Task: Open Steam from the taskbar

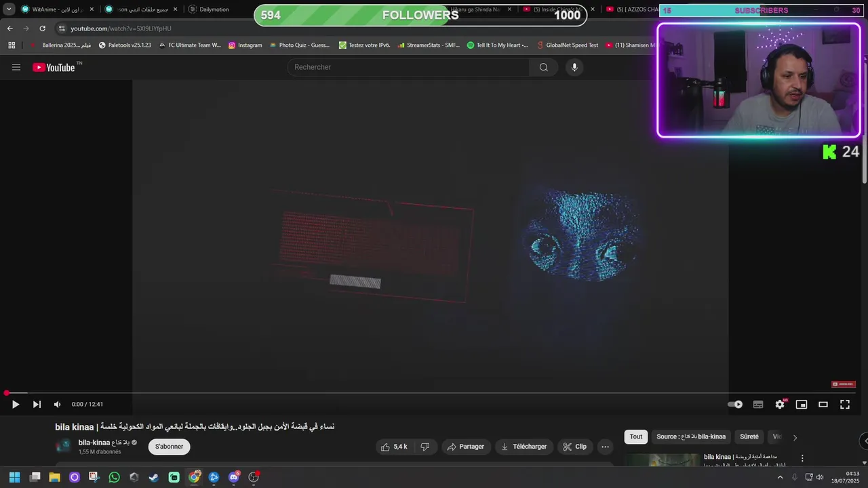Action: (x=154, y=477)
